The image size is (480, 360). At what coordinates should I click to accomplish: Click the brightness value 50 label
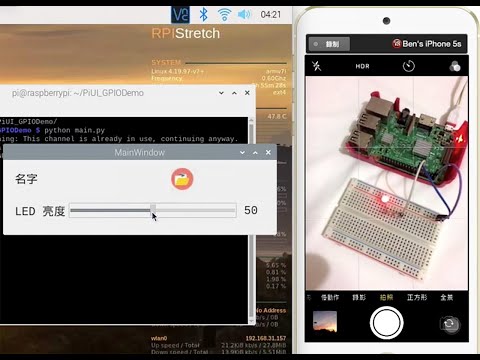[x=251, y=210]
